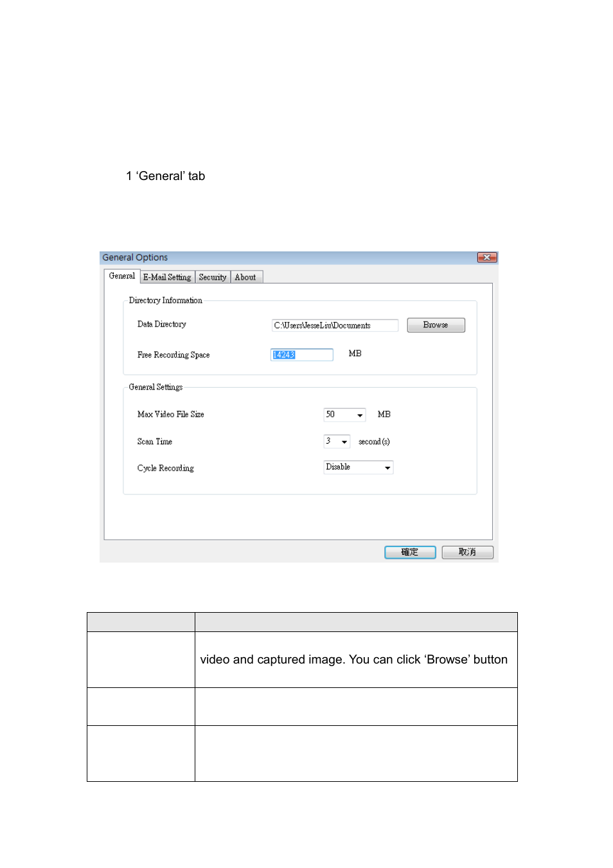Close the General Options dialog
The height and width of the screenshot is (868, 613).
pos(486,257)
